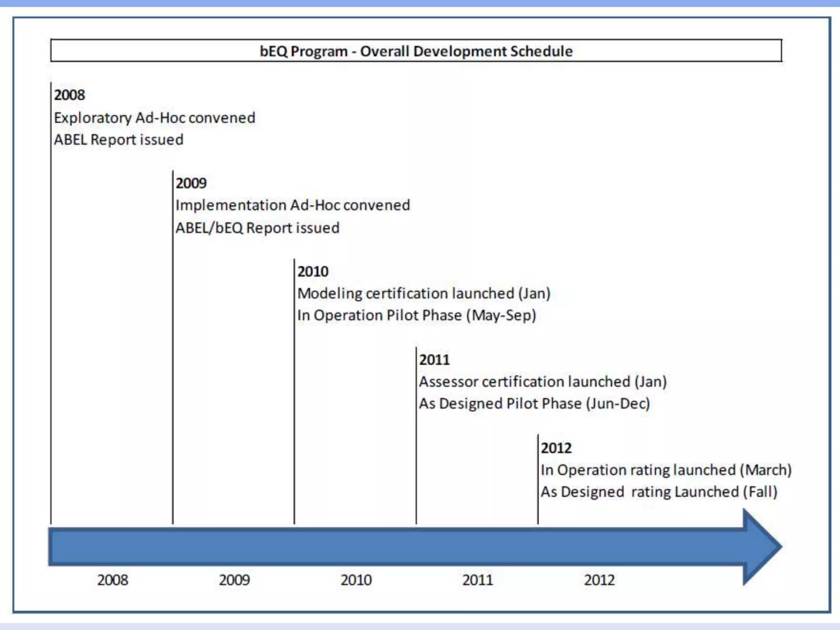The height and width of the screenshot is (630, 840).
Task: Select 'Exploratory Ad-Hoc convened' text
Action: 155,118
